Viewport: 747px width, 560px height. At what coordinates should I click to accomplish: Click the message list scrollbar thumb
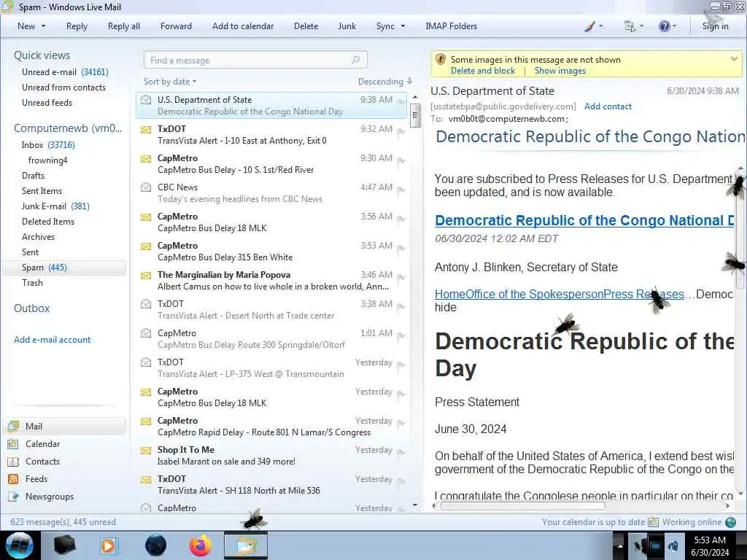(x=415, y=114)
